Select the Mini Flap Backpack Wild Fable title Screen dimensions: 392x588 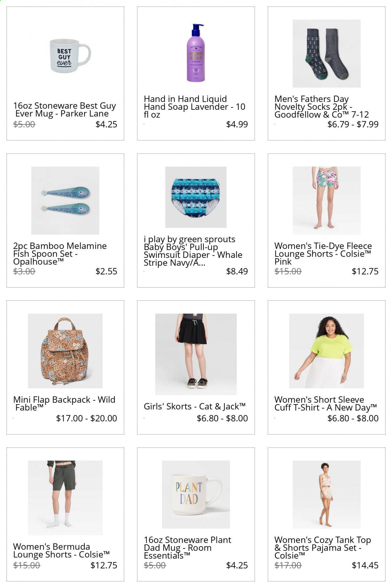(x=64, y=403)
